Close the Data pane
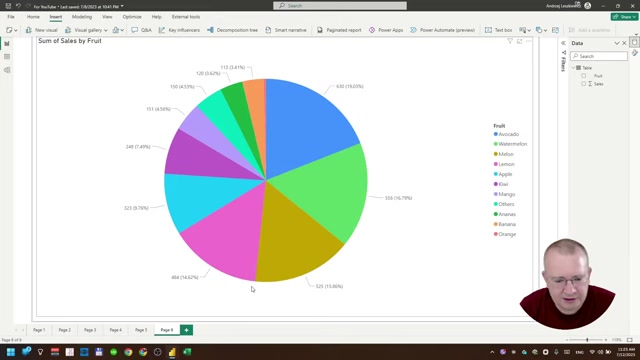 point(624,43)
